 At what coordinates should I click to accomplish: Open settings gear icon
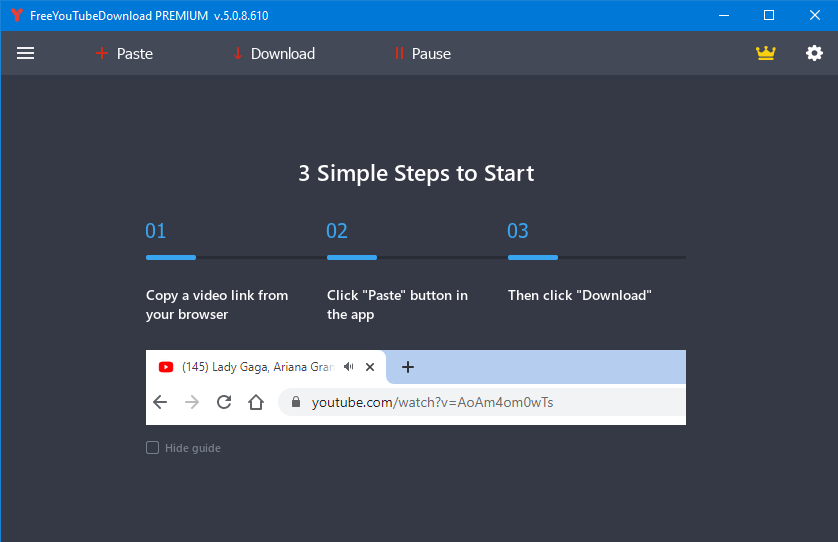pyautogui.click(x=814, y=53)
